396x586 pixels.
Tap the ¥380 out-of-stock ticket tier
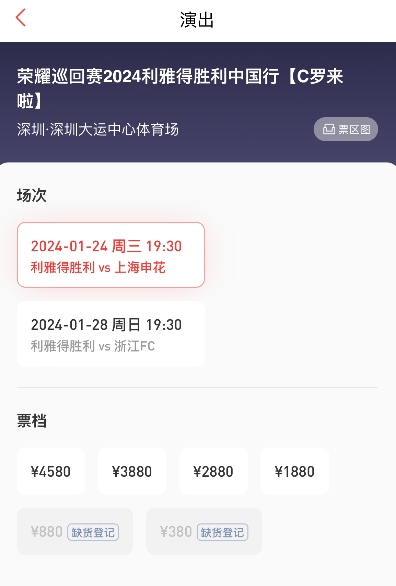[x=204, y=531]
